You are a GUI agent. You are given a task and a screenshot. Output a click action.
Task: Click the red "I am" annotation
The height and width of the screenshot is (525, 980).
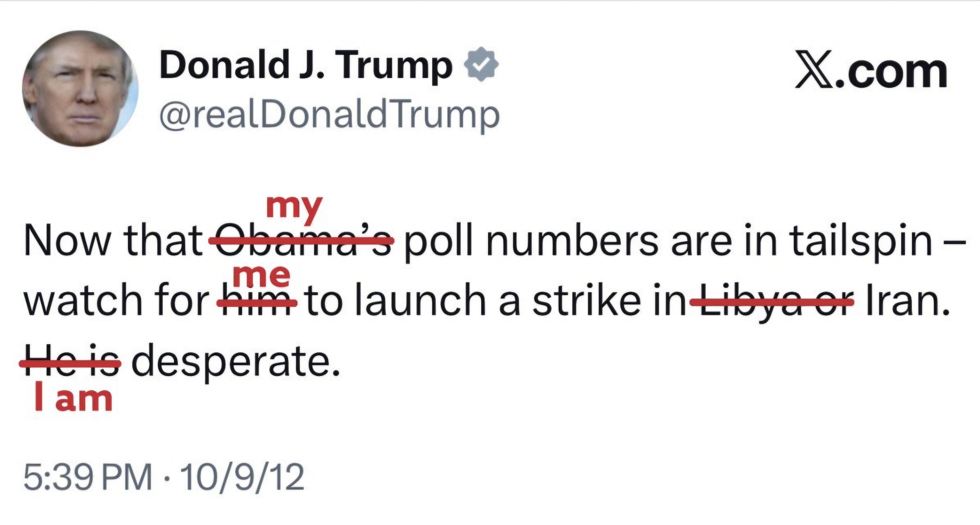pos(73,399)
